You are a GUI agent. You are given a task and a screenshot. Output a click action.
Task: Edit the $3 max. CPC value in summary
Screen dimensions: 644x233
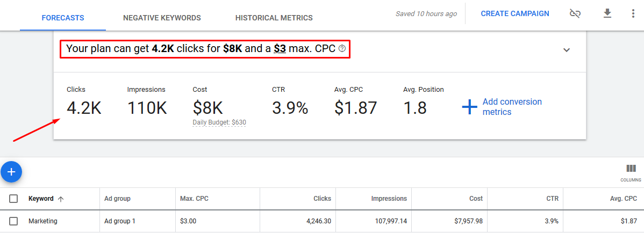point(280,49)
